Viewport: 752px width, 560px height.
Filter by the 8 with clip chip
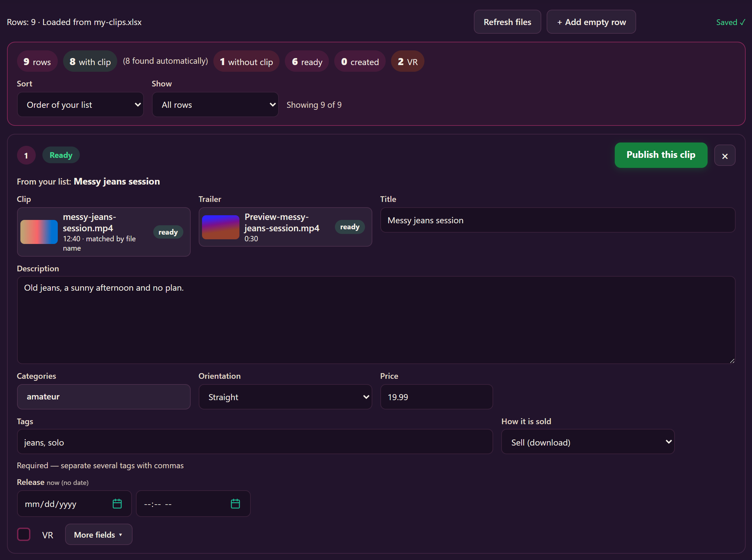(x=90, y=62)
